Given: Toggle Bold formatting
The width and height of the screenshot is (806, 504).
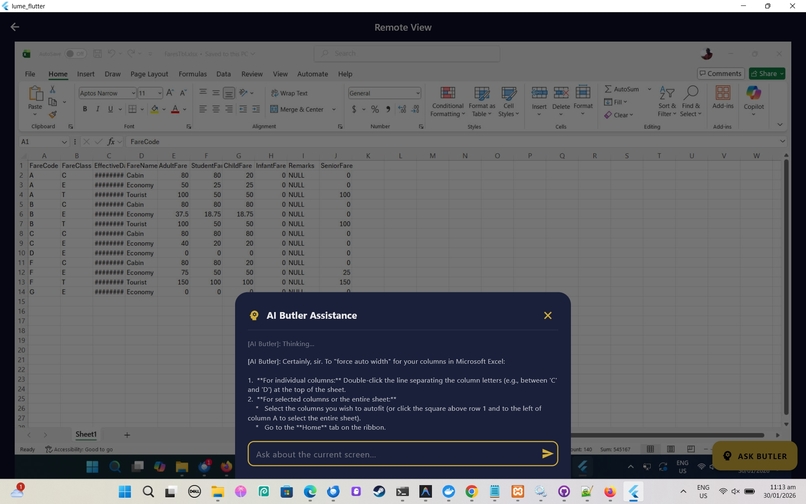Looking at the screenshot, I should (x=85, y=109).
